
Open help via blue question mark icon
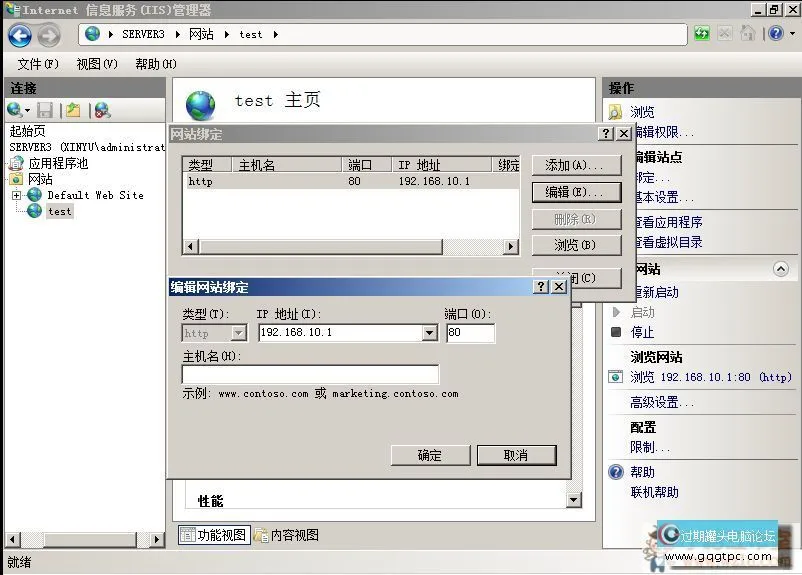click(x=776, y=34)
